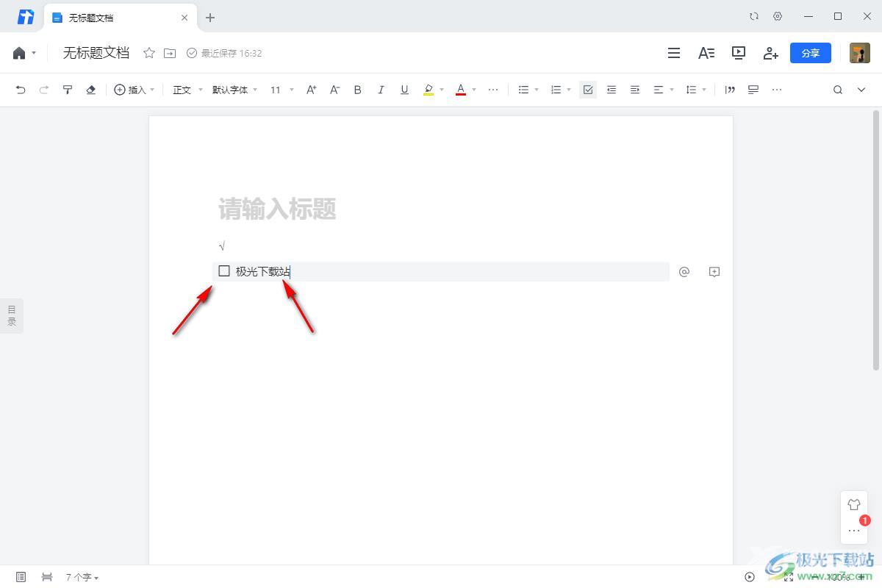Toggle the task checkbox list button
The width and height of the screenshot is (882, 588).
[x=588, y=90]
